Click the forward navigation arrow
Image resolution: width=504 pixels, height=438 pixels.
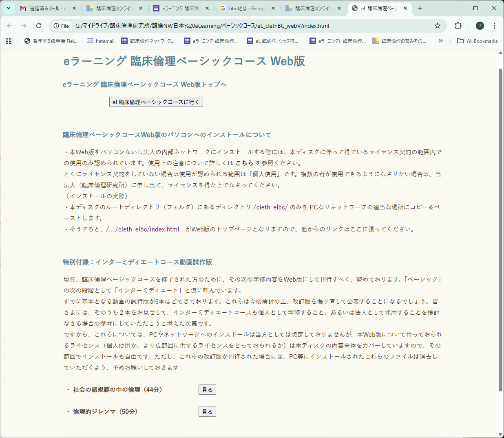point(24,25)
